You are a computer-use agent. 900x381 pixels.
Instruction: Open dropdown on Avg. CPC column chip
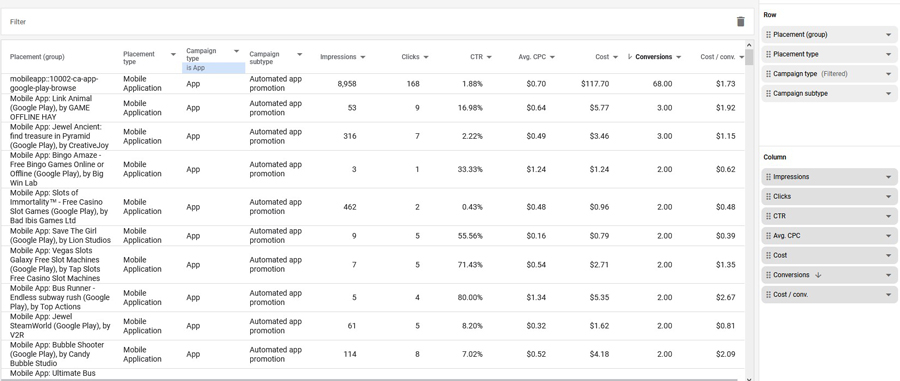point(888,235)
